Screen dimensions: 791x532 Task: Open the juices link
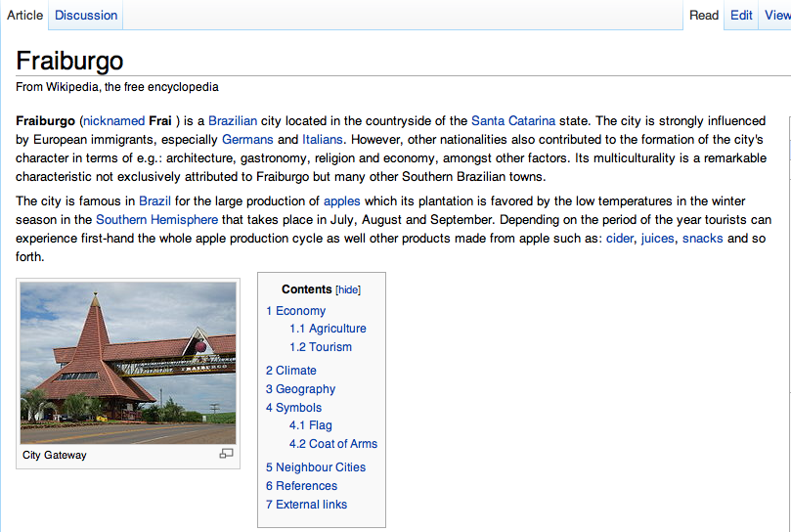(x=657, y=239)
